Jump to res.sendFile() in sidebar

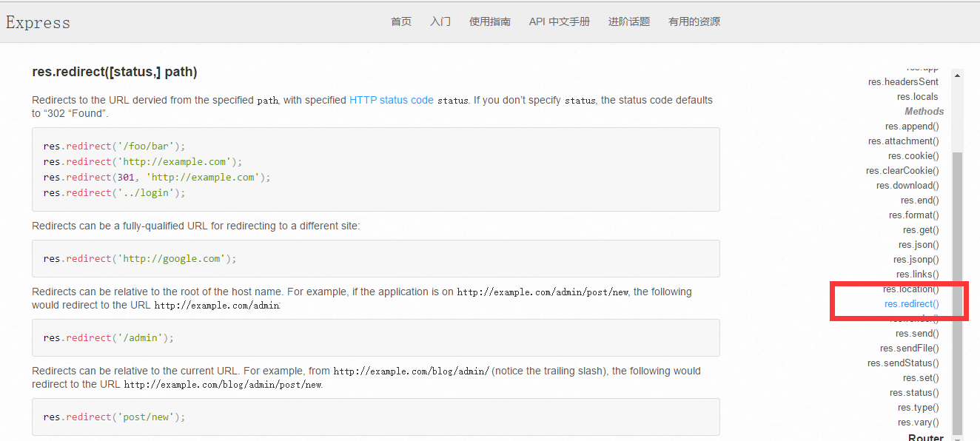[x=910, y=349]
